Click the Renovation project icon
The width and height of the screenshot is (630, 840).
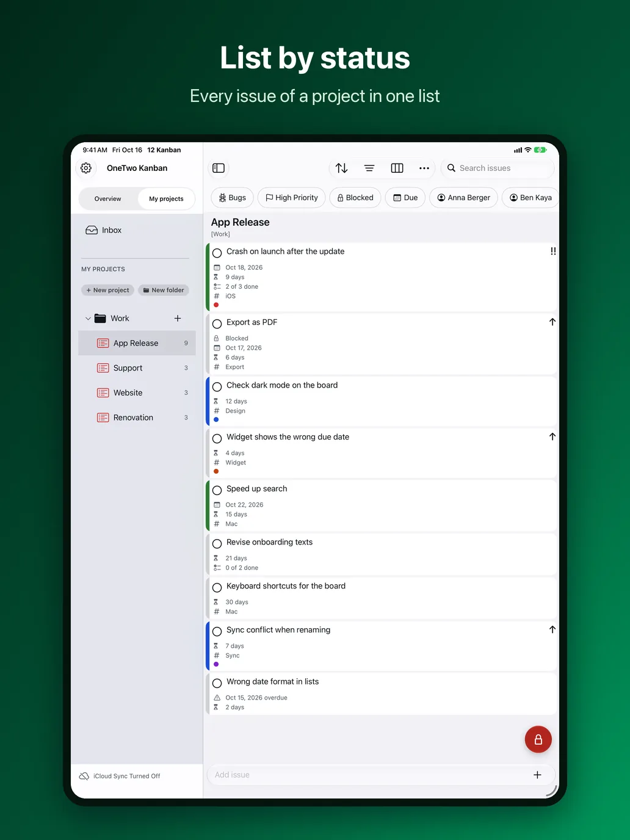click(x=103, y=418)
